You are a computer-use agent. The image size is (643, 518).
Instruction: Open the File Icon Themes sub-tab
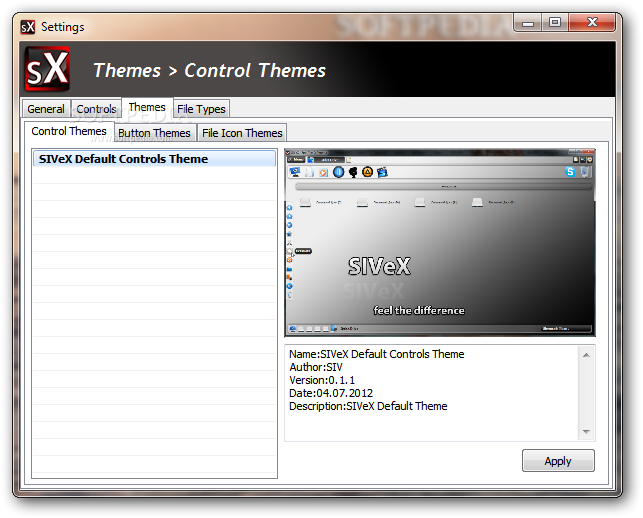click(242, 133)
